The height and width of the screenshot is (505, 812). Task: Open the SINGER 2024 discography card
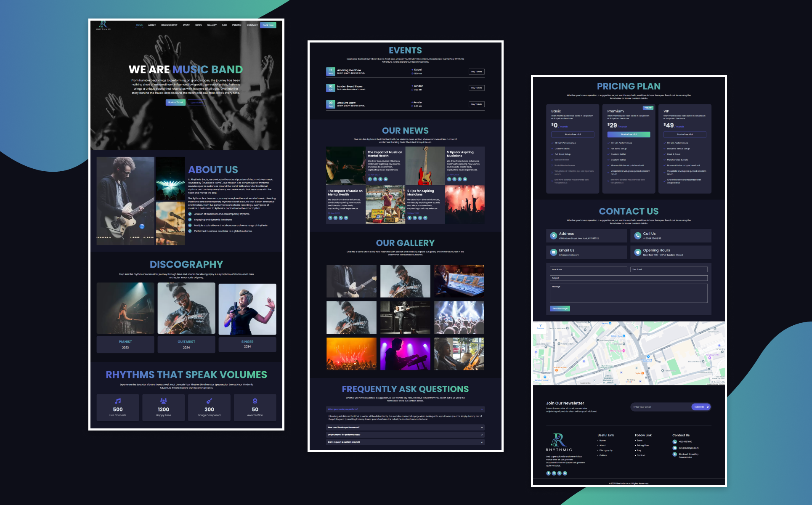coord(247,318)
